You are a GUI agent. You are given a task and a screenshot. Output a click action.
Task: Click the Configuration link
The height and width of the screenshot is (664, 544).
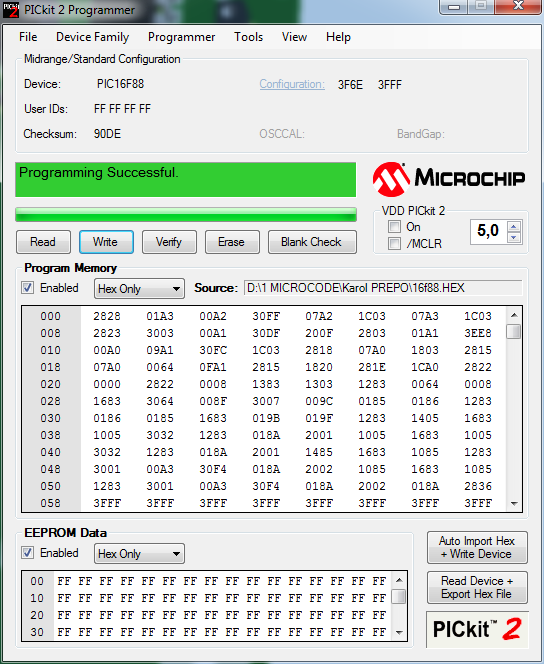(x=292, y=84)
